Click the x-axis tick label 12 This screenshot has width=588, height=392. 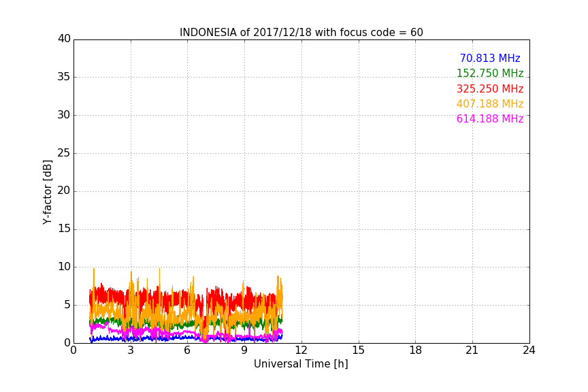pyautogui.click(x=301, y=350)
